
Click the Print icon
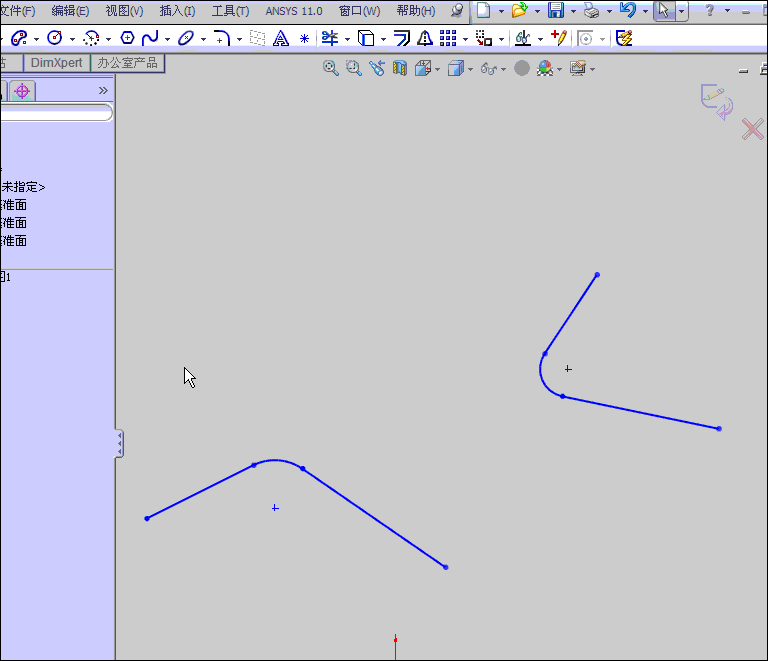click(x=592, y=10)
